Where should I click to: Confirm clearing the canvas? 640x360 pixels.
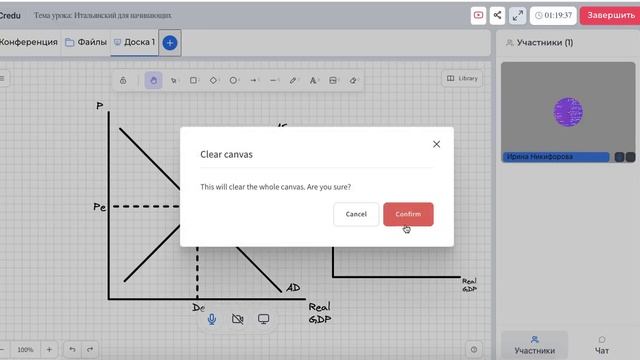[x=408, y=214]
